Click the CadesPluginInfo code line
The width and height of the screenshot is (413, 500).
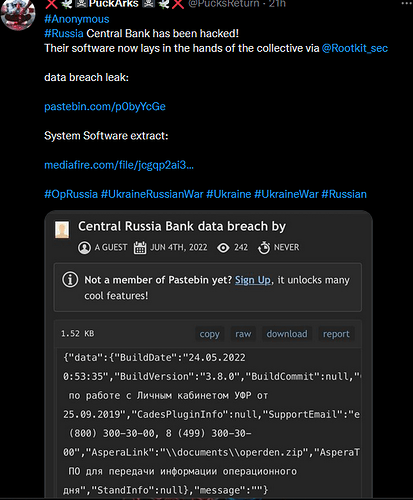(211, 415)
